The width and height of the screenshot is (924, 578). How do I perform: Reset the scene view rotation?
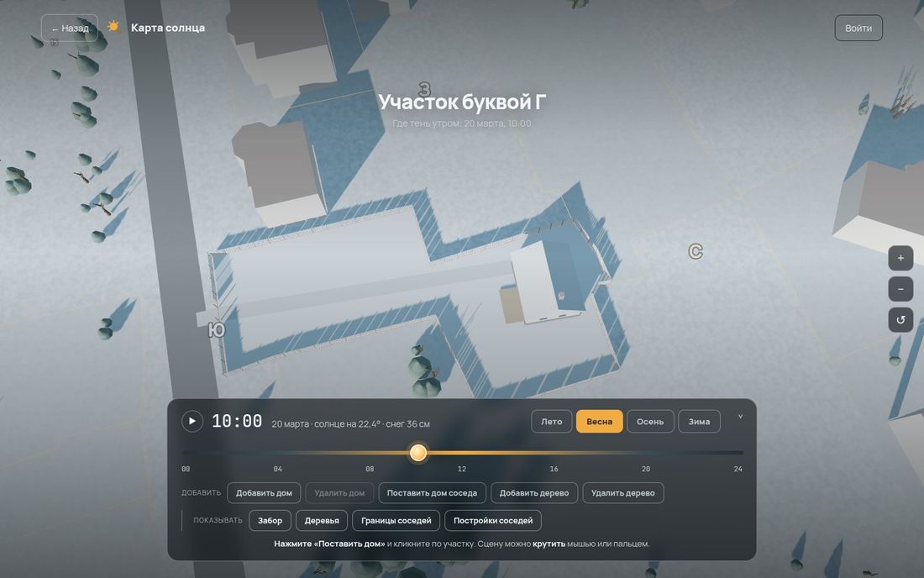(900, 320)
